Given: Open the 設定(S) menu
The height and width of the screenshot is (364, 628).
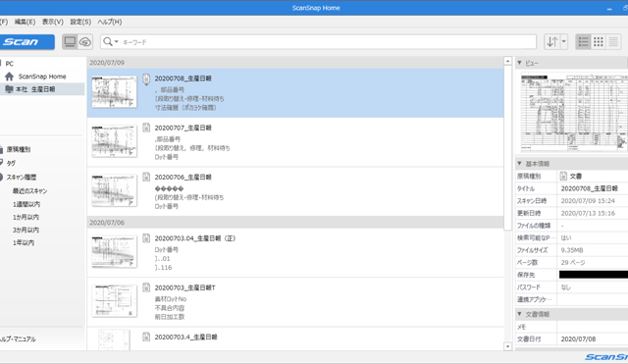Looking at the screenshot, I should (x=80, y=22).
